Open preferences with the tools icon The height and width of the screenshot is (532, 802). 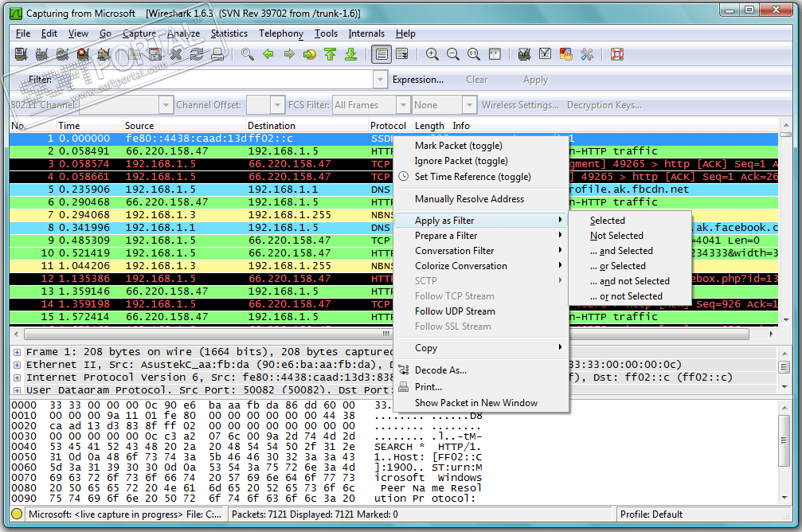click(587, 54)
